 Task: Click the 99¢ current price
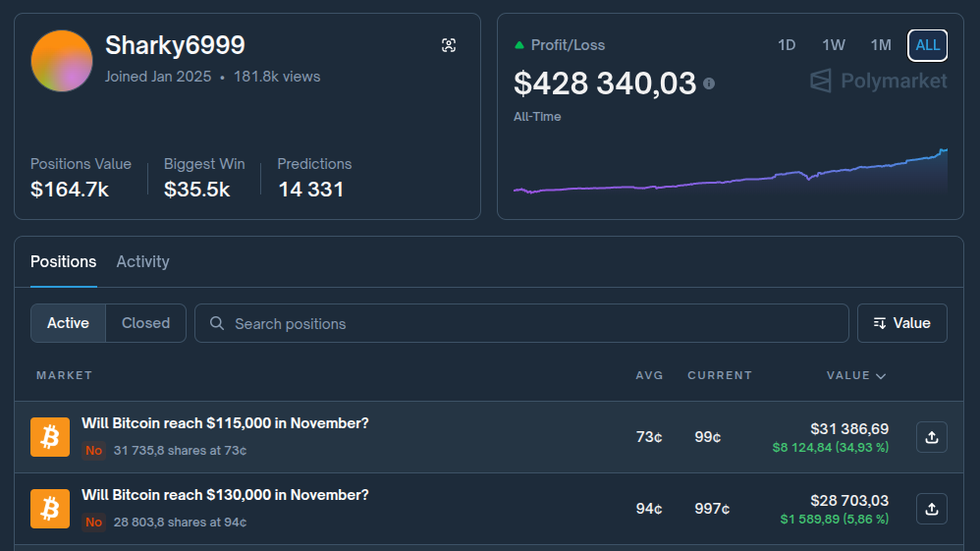pos(707,437)
